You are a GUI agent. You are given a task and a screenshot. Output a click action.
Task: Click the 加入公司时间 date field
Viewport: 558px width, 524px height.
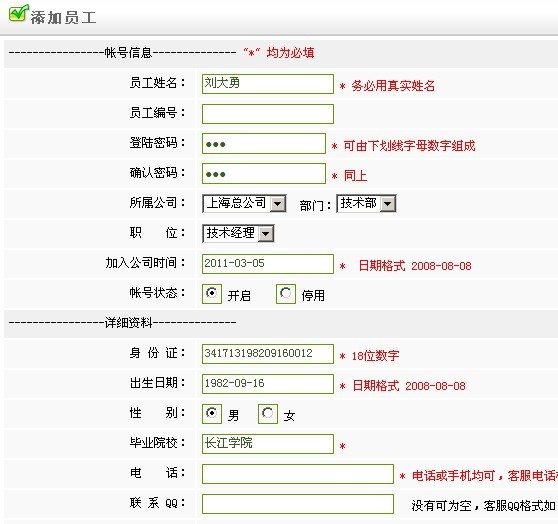point(268,264)
